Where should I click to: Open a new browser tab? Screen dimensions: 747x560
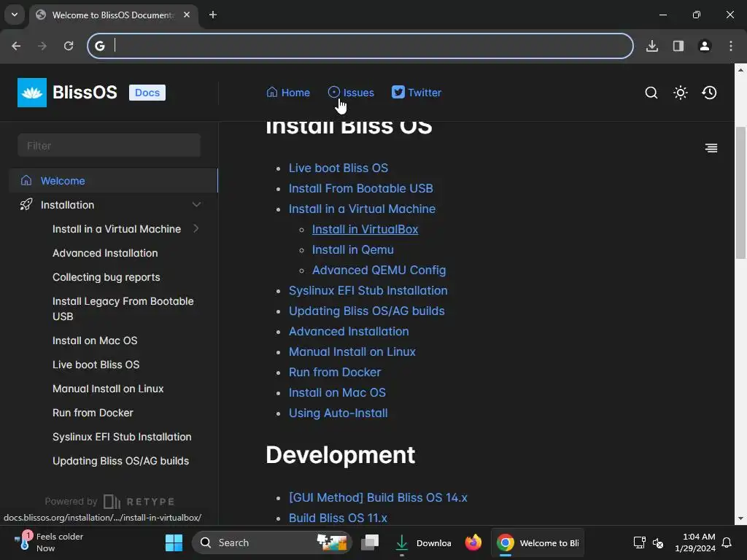pos(213,15)
